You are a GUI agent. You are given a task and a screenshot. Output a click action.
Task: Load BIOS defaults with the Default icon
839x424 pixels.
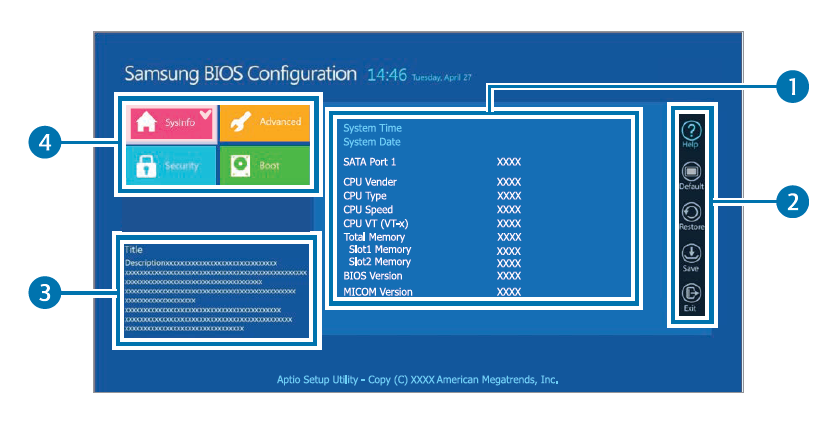(x=691, y=176)
